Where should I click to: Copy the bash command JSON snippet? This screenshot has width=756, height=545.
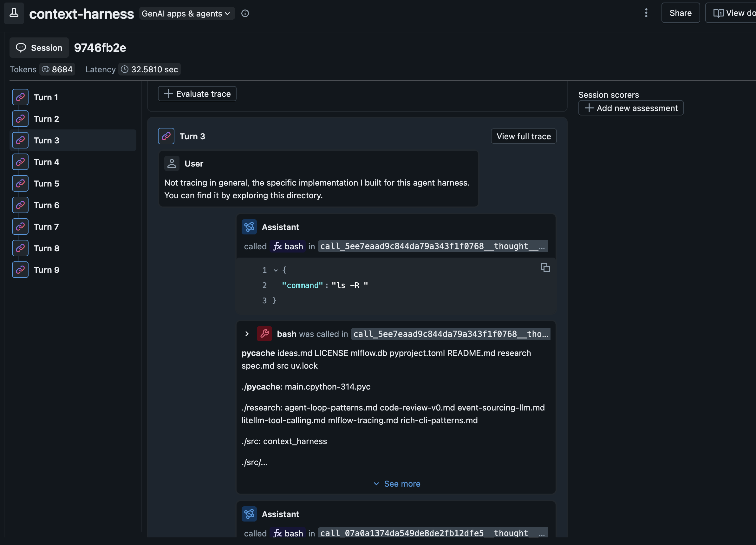pos(545,268)
